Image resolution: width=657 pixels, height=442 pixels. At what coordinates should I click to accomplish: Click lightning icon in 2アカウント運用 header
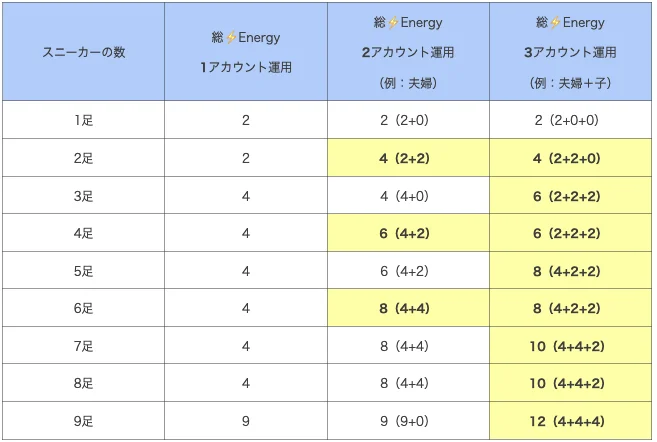pos(393,23)
